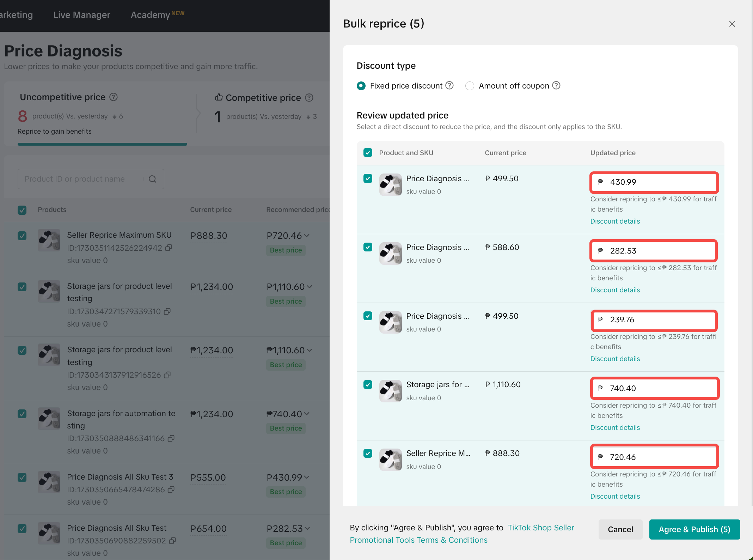The height and width of the screenshot is (560, 753).
Task: Select Amount off coupon radio option
Action: [470, 86]
